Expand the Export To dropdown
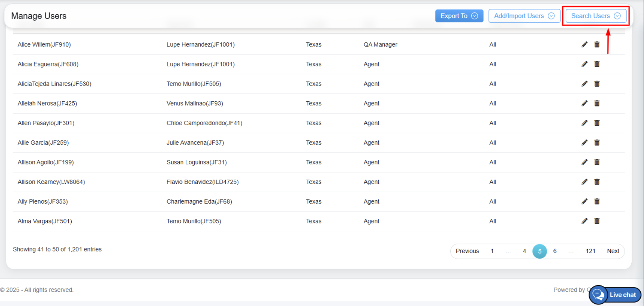Screen dimensions: 644x306 click(459, 16)
